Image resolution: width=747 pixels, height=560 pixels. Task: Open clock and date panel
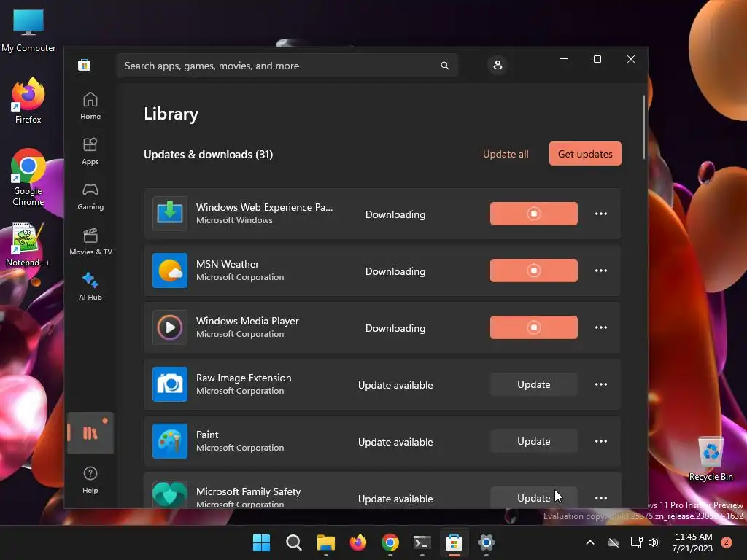[x=693, y=542]
